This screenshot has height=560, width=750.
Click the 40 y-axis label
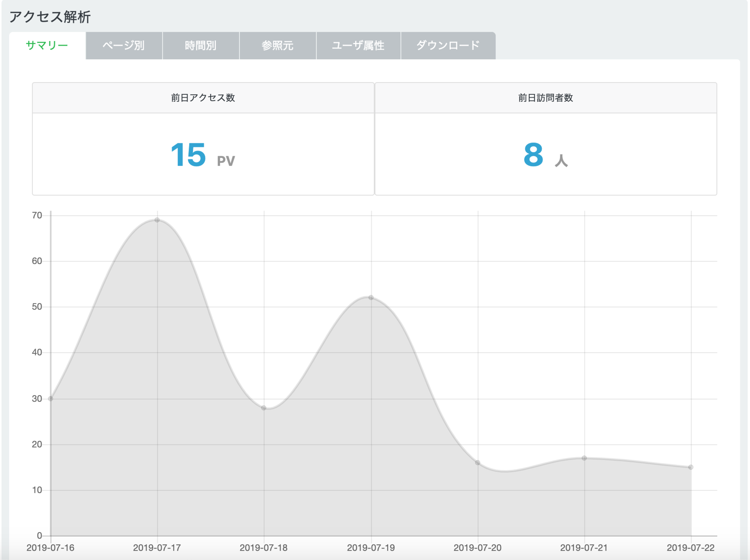click(37, 353)
